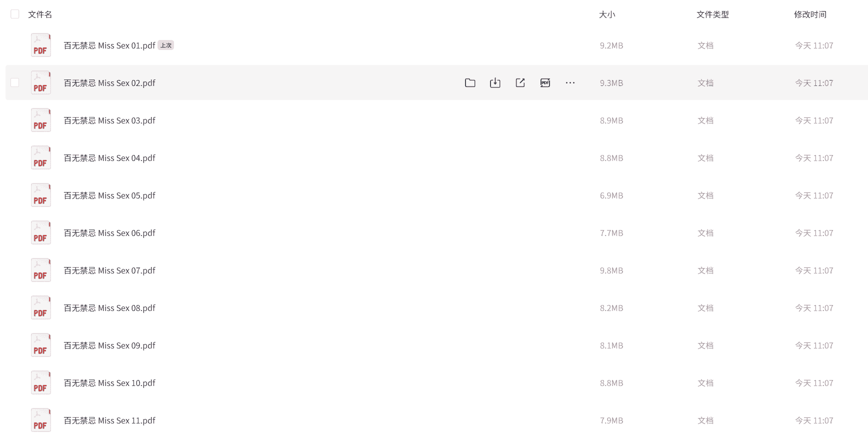
Task: Sort files by the 大小 column header
Action: 607,14
